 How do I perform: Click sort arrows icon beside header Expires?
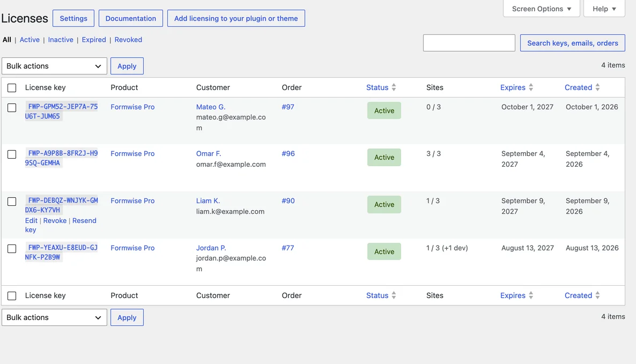[531, 87]
